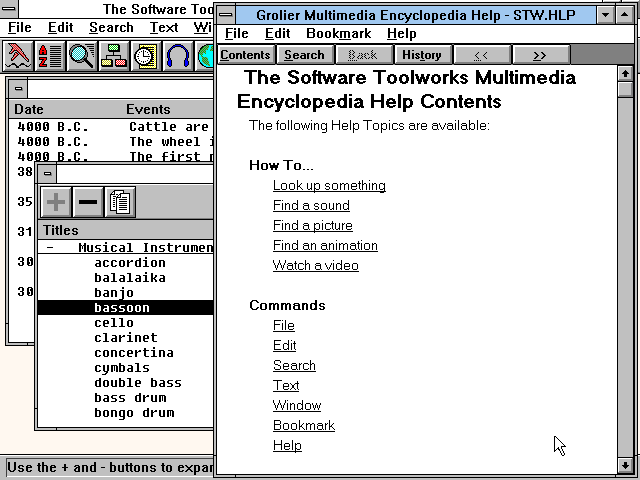This screenshot has height=480, width=640.
Task: Click the Help scrollbar down arrow
Action: click(625, 465)
